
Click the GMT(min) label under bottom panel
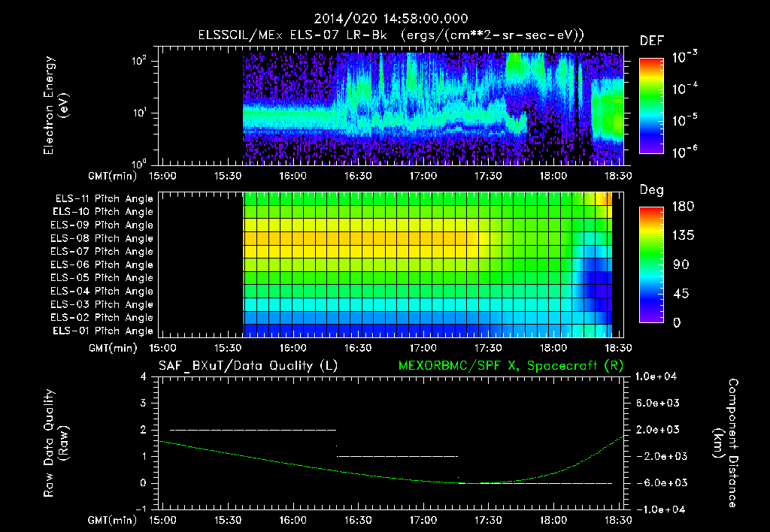(x=113, y=520)
